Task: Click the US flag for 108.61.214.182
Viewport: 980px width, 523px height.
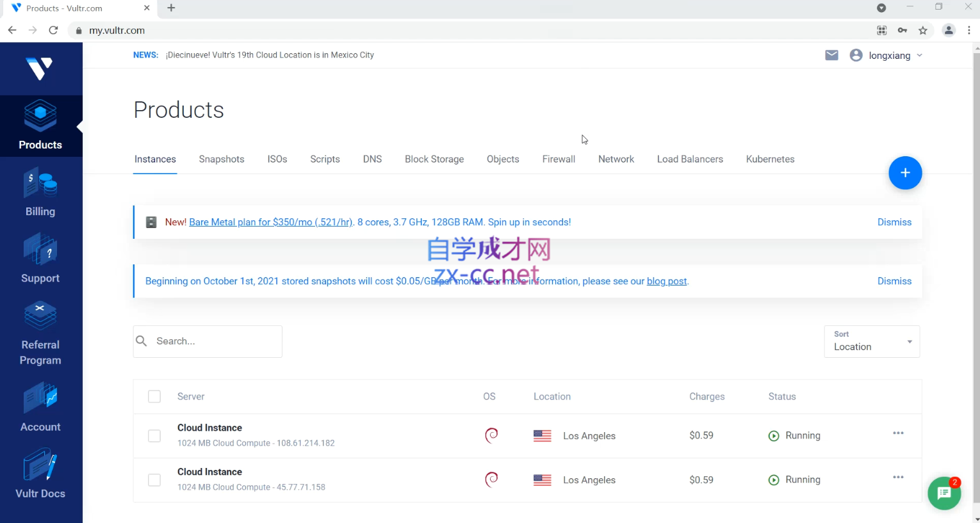Action: coord(543,436)
